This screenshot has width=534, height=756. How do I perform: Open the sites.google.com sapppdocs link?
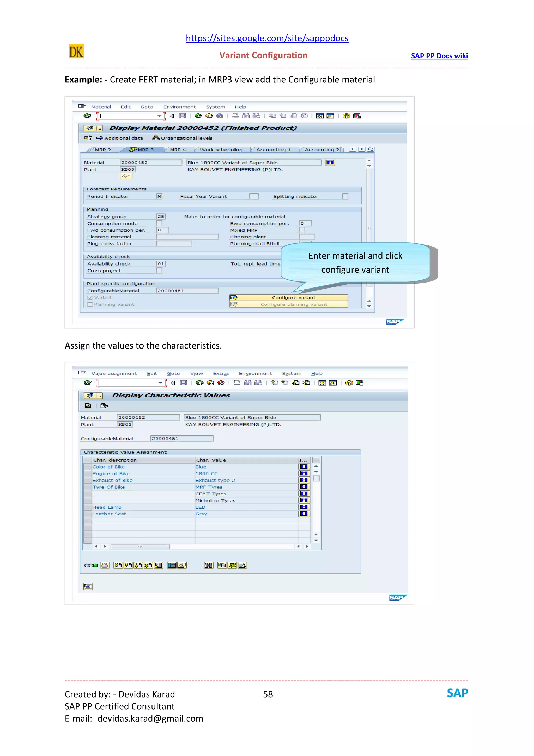(x=267, y=38)
